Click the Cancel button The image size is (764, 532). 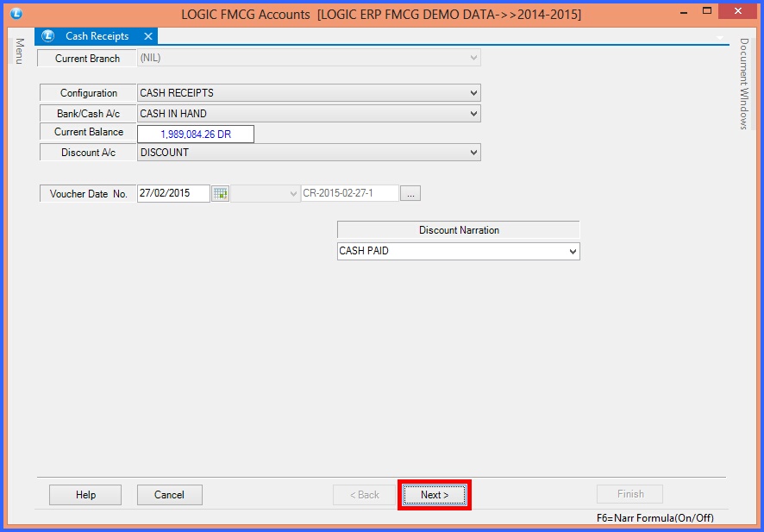(x=170, y=495)
